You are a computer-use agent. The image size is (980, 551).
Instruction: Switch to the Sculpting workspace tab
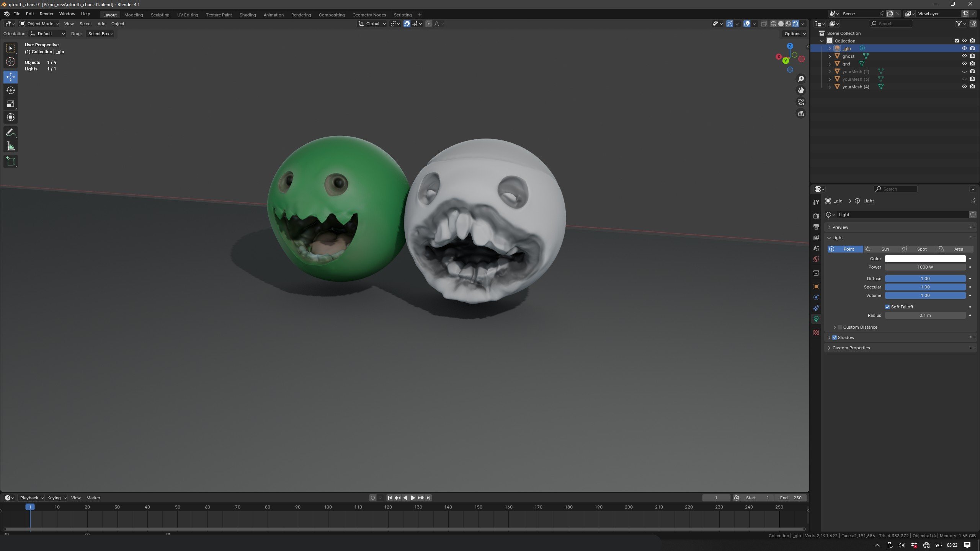tap(160, 15)
